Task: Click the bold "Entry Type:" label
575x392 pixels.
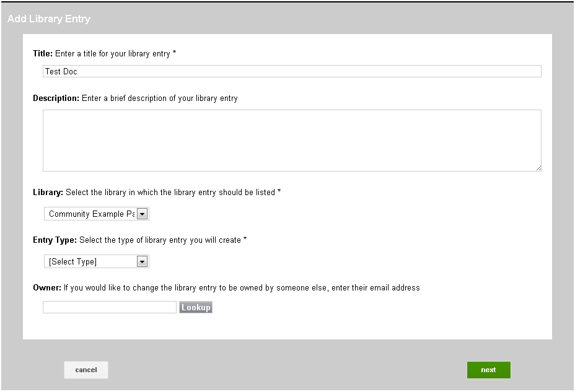Action: (x=55, y=240)
